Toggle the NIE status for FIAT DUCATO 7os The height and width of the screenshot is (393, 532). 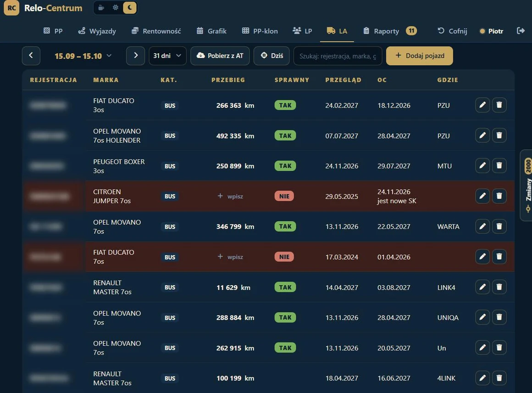(x=284, y=257)
